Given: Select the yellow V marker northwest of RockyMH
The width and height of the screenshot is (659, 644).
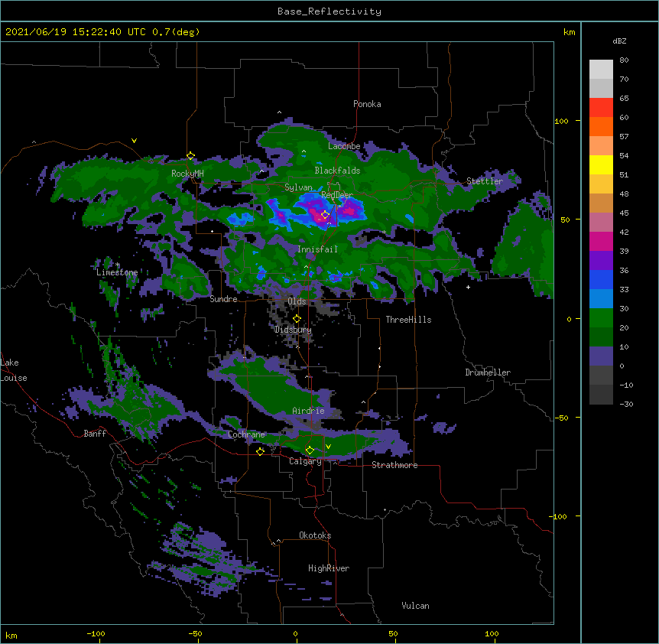Looking at the screenshot, I should (x=134, y=141).
